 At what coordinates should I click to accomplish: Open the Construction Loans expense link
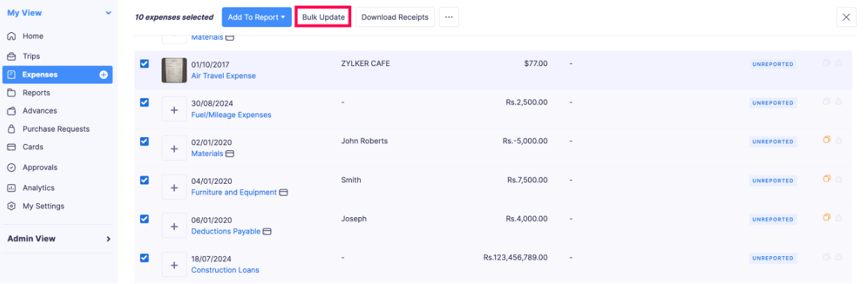tap(225, 270)
